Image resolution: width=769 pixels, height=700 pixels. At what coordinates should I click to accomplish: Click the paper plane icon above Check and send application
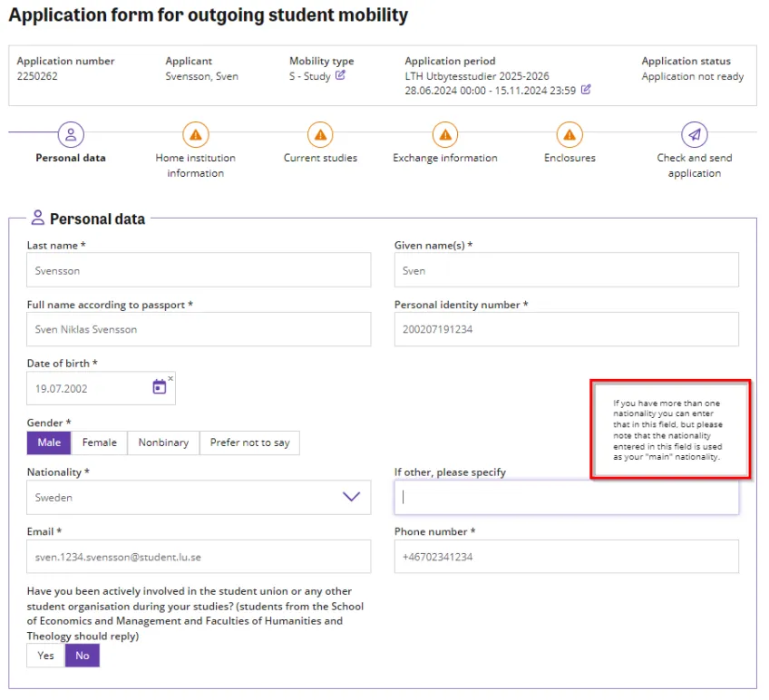click(x=694, y=133)
